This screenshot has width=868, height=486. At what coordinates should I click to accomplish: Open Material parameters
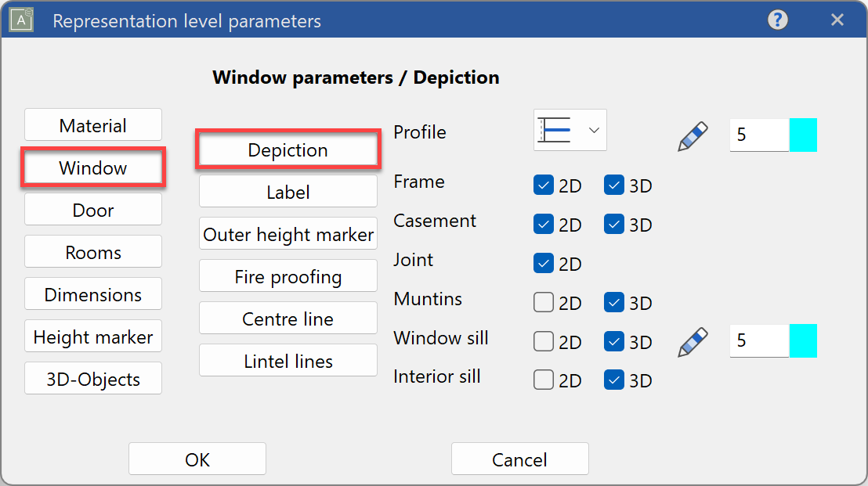(92, 124)
